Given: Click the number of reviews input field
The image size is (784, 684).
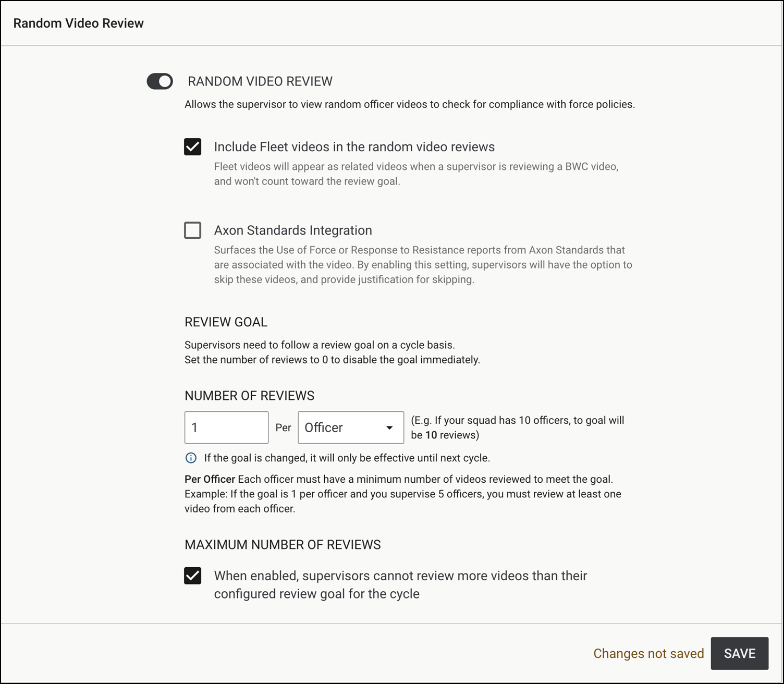Looking at the screenshot, I should click(226, 427).
